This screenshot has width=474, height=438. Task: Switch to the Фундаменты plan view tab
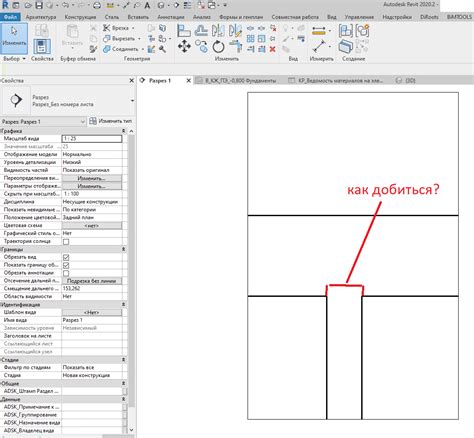pos(236,81)
